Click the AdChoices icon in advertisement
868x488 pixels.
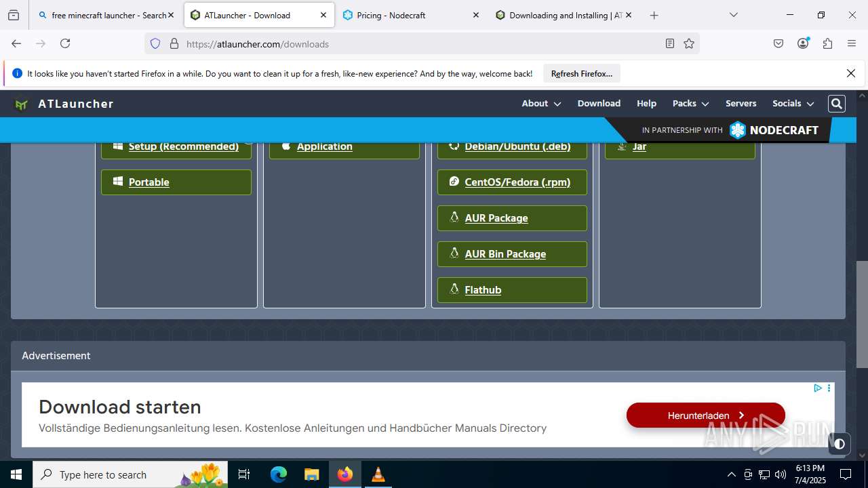pyautogui.click(x=818, y=388)
